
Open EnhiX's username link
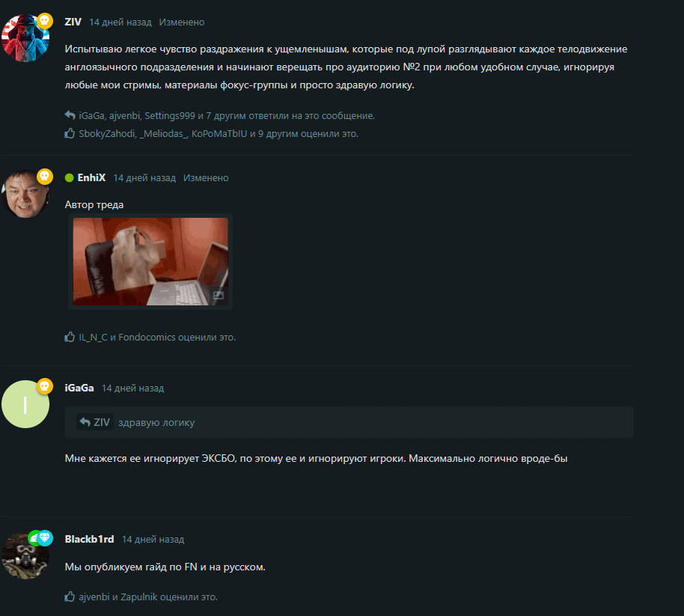pyautogui.click(x=91, y=177)
